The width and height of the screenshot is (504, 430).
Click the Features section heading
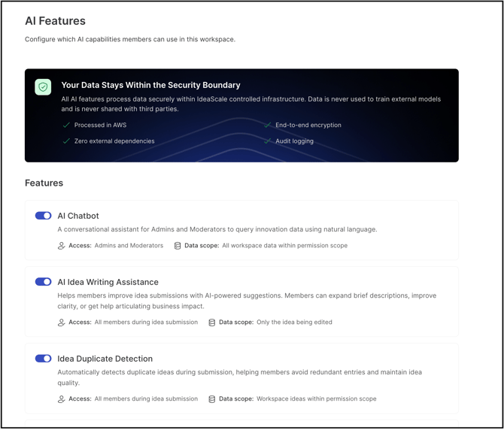pyautogui.click(x=44, y=183)
